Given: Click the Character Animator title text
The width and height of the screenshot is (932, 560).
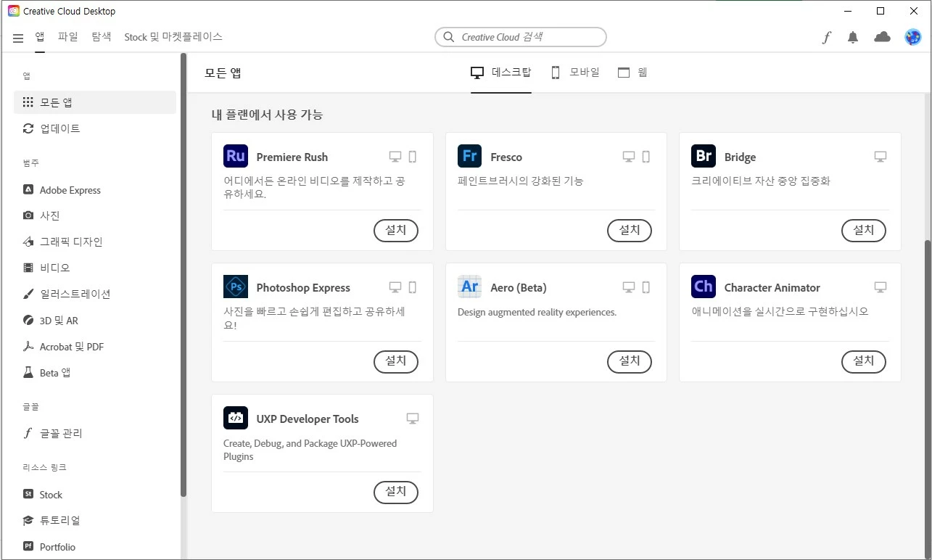Looking at the screenshot, I should pyautogui.click(x=772, y=287).
